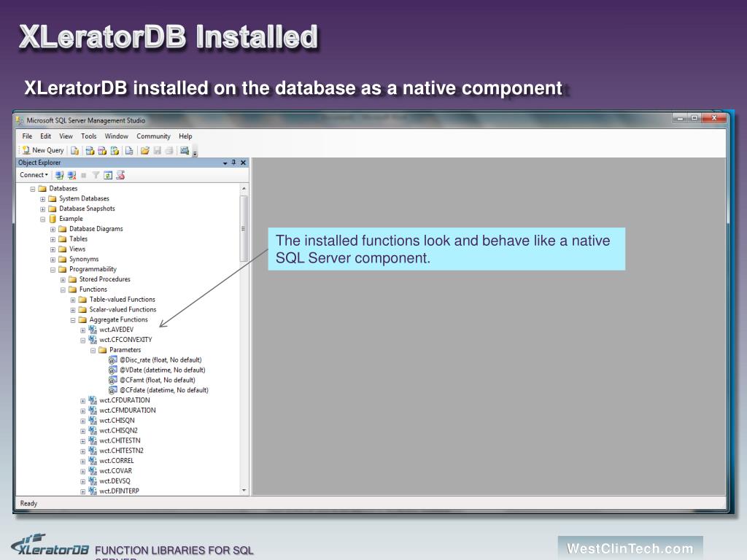Open the Object Explorer window position dropdown

[x=225, y=163]
